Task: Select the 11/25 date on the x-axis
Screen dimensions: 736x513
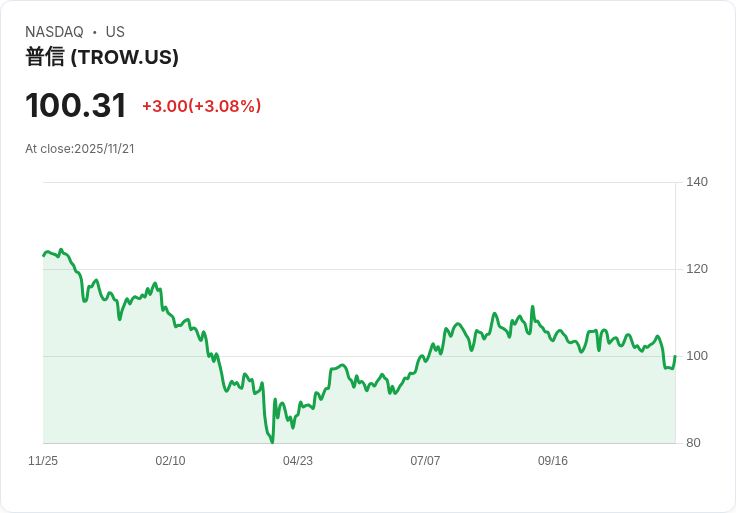Action: [43, 461]
